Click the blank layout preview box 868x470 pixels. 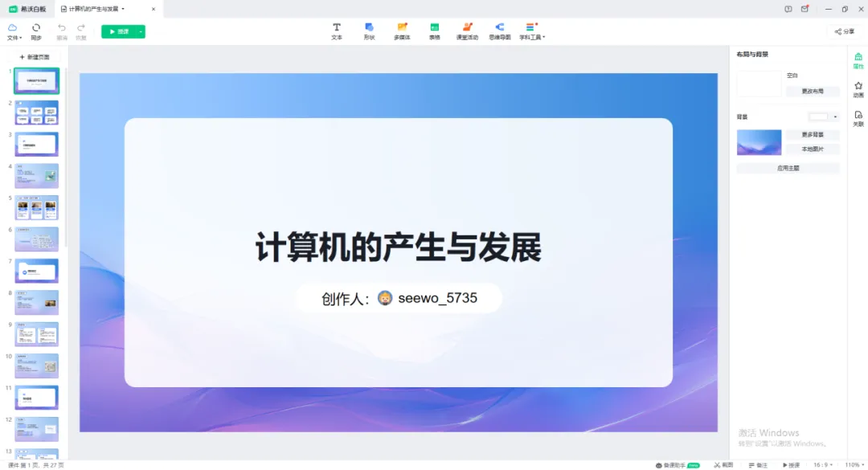[759, 84]
